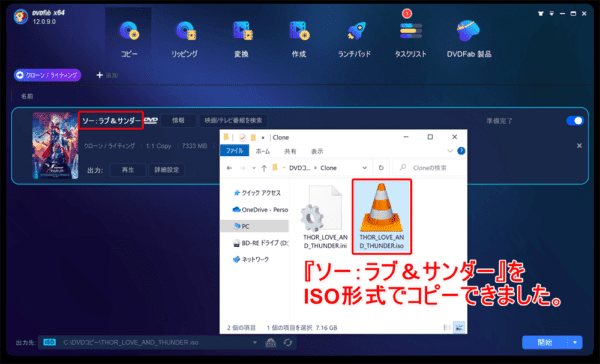
Task: Click the Thor movie poster thumbnail
Action: [x=55, y=145]
